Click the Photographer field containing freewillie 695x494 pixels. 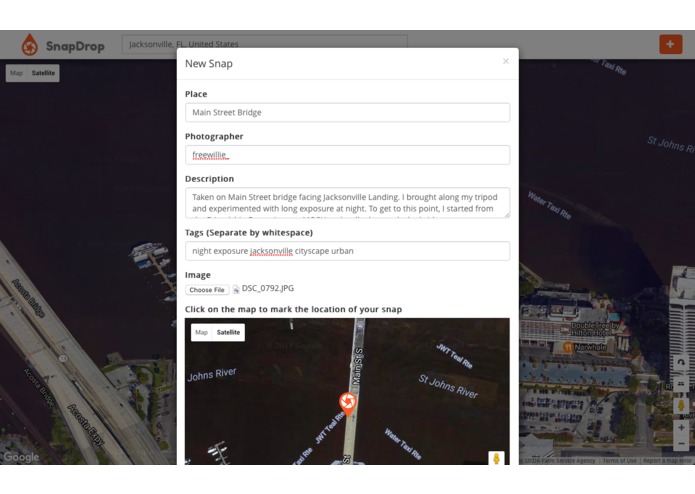point(348,155)
